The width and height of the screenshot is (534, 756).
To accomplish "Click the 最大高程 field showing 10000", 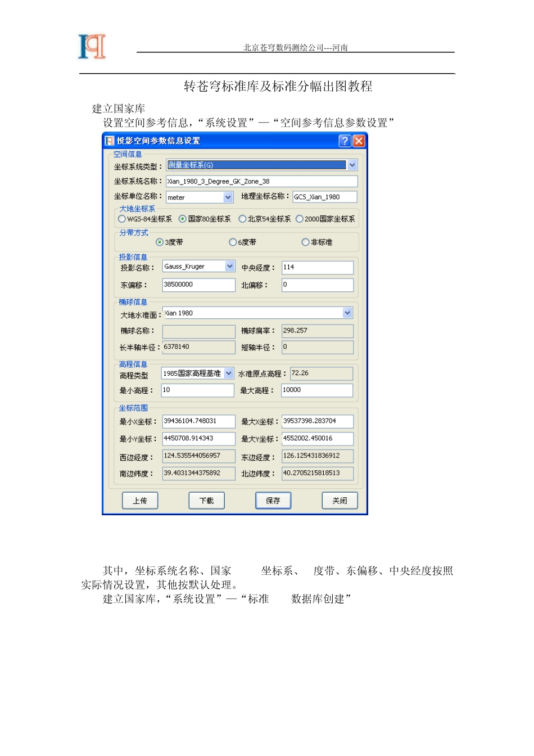I will (317, 390).
